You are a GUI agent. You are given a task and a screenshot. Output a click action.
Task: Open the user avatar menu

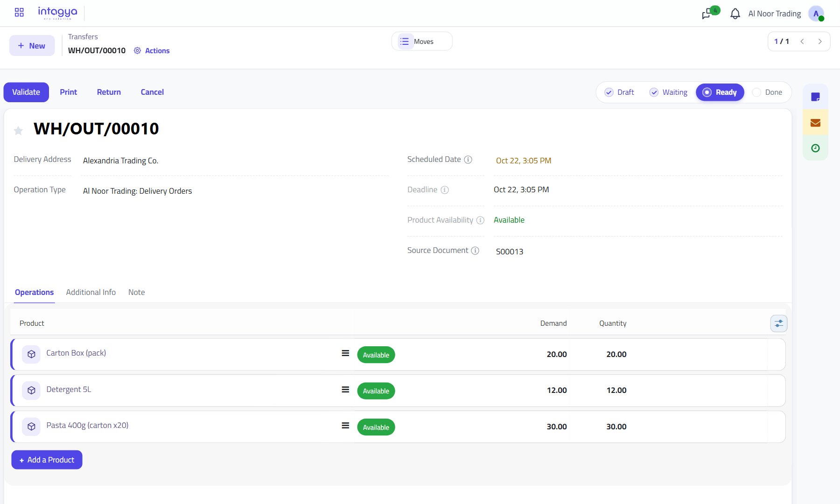coord(816,14)
